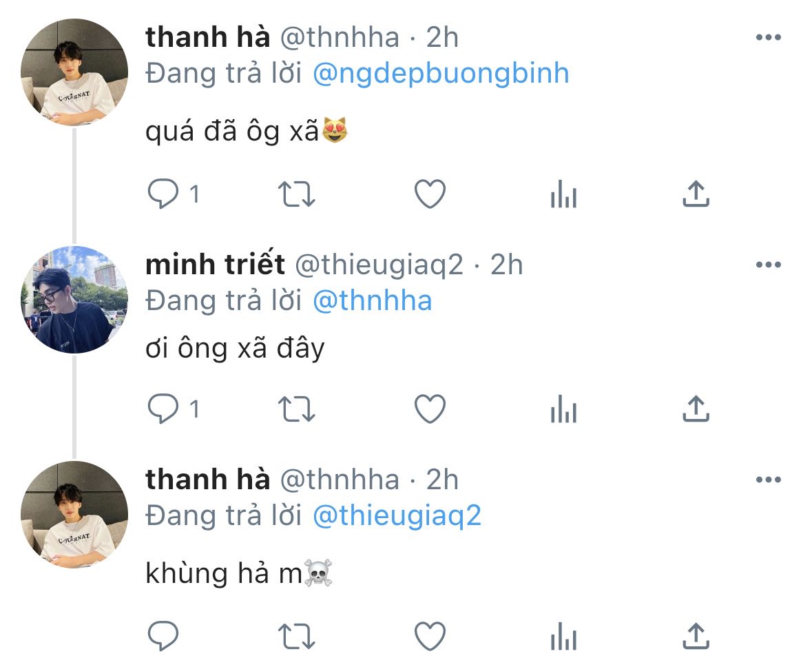Screen dimensions: 812x667
Task: Click the @thnhha mention in minh triết's reply
Action: point(372,301)
